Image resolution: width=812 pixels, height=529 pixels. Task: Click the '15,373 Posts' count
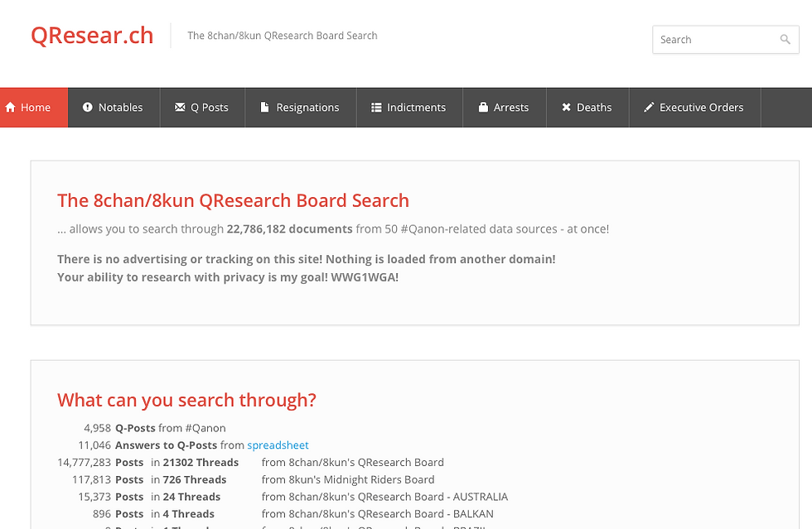(111, 497)
